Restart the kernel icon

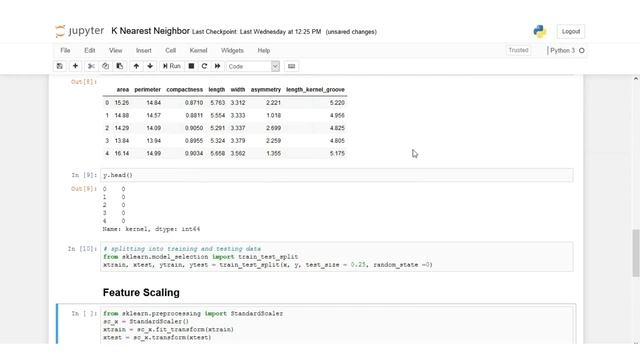point(204,66)
